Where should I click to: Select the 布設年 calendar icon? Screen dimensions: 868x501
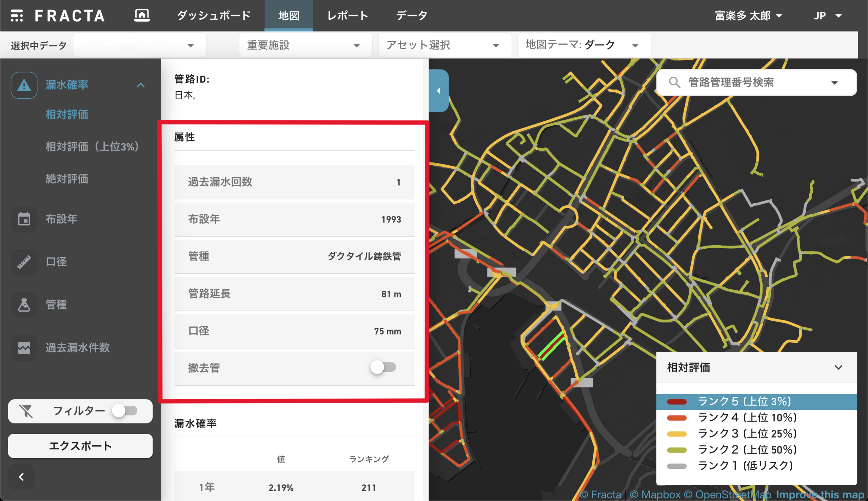24,219
